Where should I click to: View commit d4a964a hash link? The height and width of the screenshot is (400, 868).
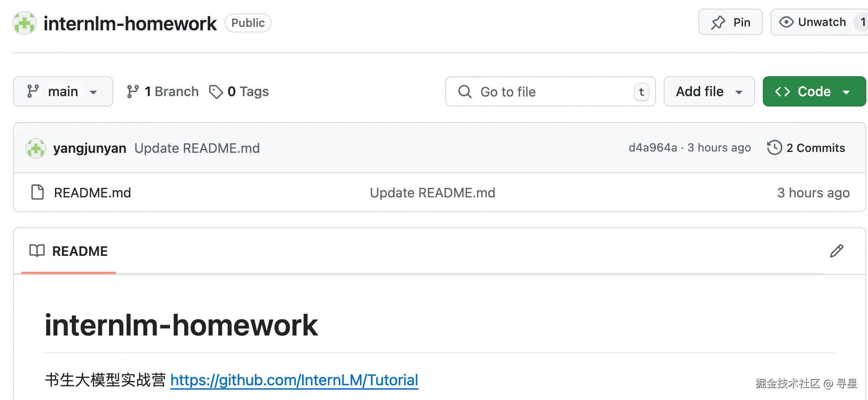(653, 148)
